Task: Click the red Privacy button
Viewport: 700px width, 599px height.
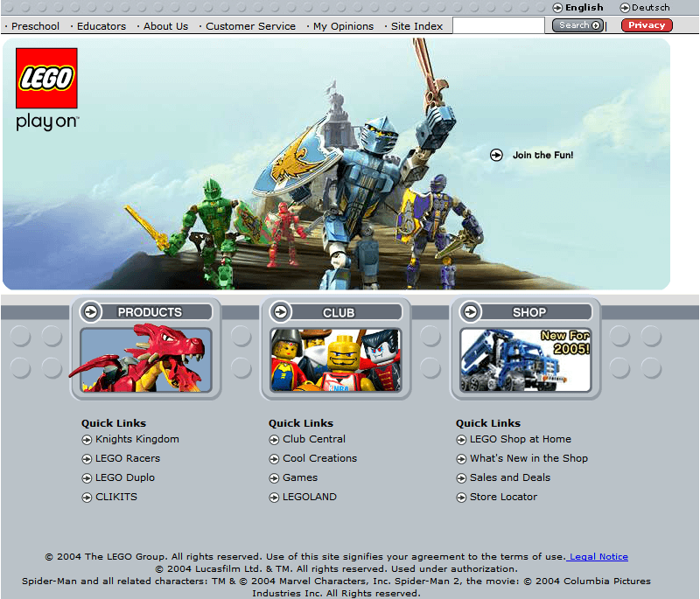Action: click(647, 25)
